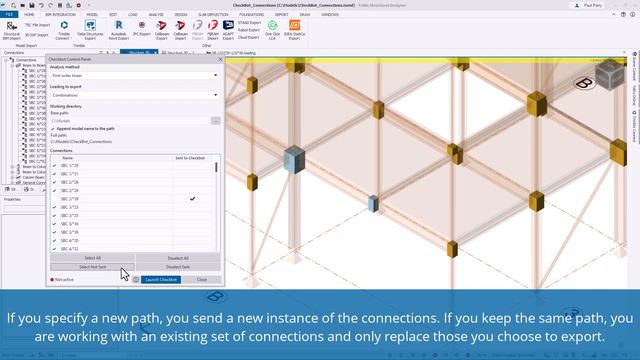Collapse the Beam to Beam tree group
The image size is (640, 360).
point(13,65)
